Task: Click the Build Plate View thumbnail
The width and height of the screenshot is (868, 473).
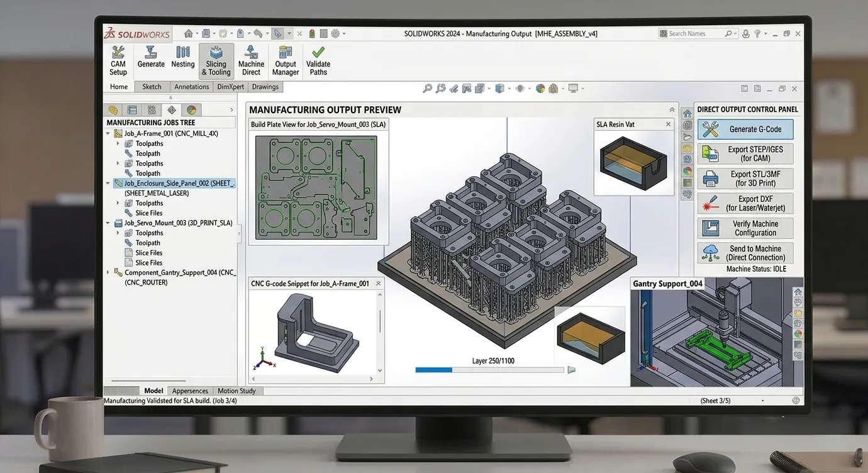Action: (316, 187)
